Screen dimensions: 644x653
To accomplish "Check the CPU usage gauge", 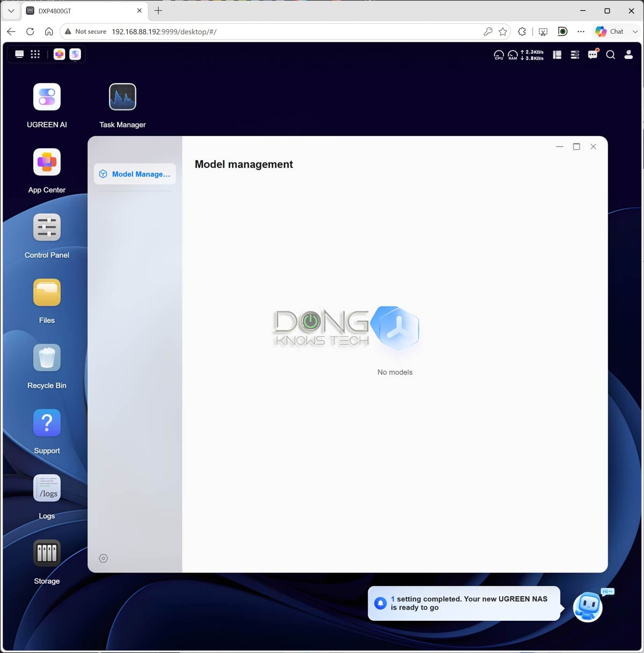I will click(x=499, y=55).
